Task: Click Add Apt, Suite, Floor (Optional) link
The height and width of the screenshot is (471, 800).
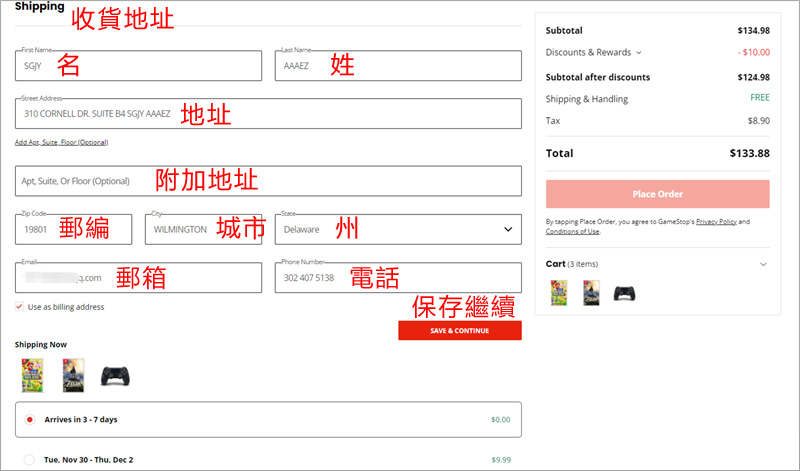Action: (61, 142)
